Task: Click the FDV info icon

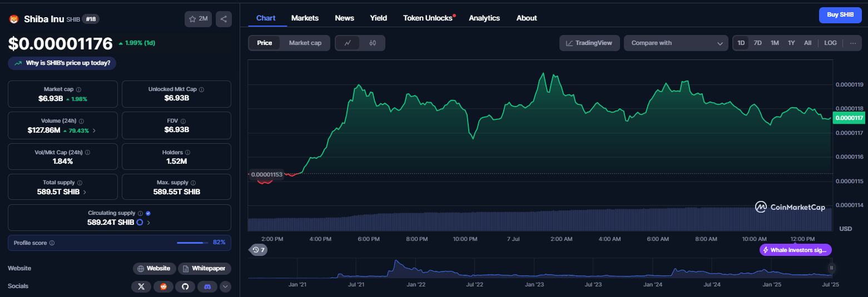Action: click(183, 120)
